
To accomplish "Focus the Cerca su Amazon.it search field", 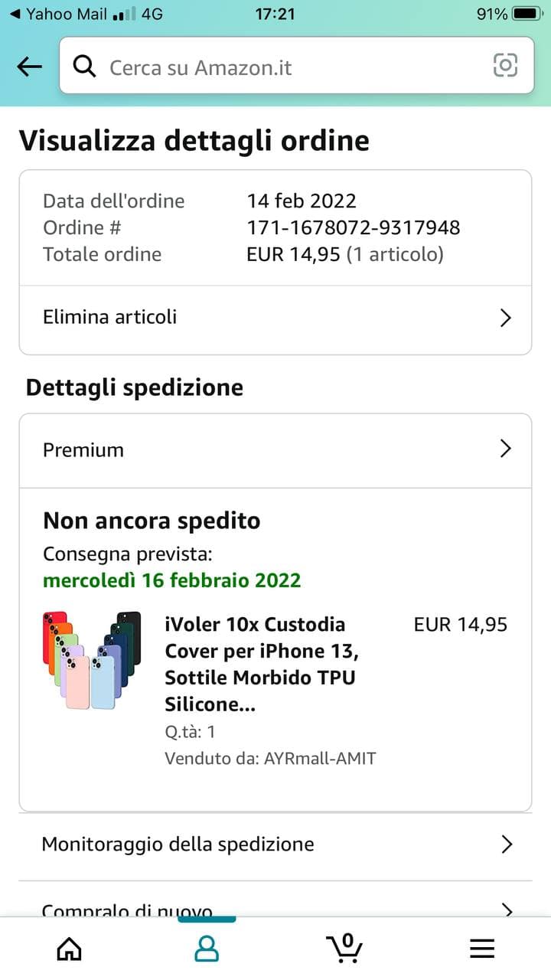I will (291, 67).
